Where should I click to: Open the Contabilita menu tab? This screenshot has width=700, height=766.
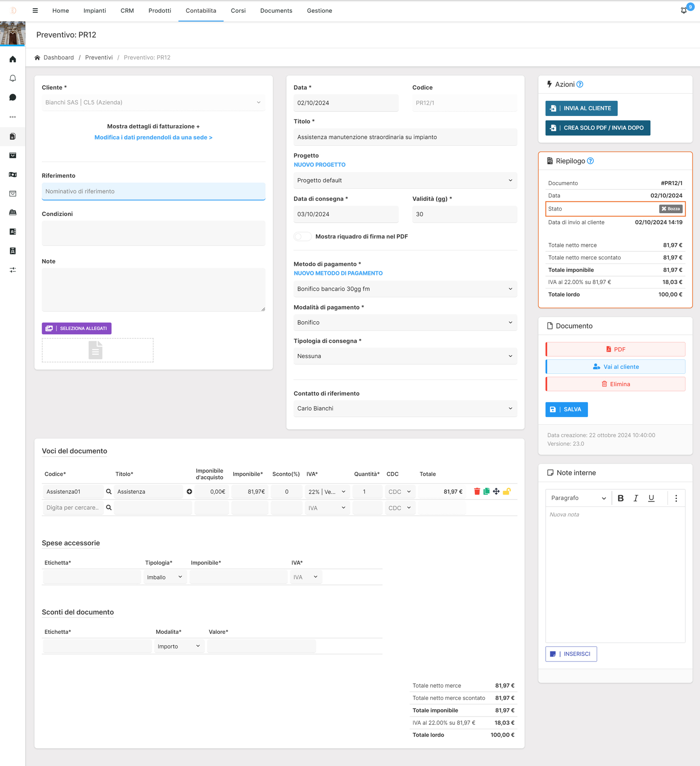[x=201, y=11]
